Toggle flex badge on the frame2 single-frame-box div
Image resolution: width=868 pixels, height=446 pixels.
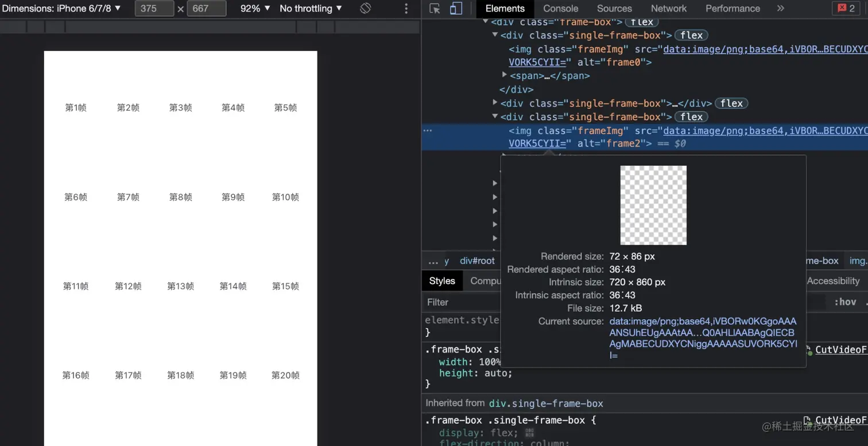(x=692, y=117)
